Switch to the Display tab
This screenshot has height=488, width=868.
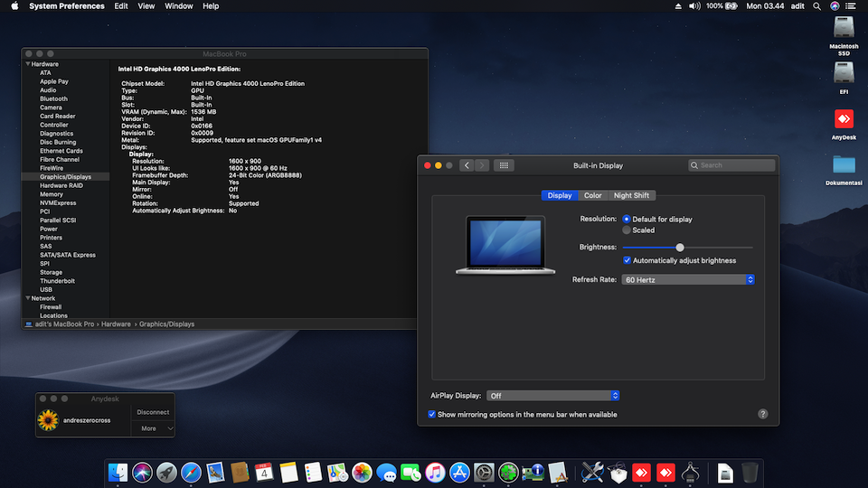[559, 195]
